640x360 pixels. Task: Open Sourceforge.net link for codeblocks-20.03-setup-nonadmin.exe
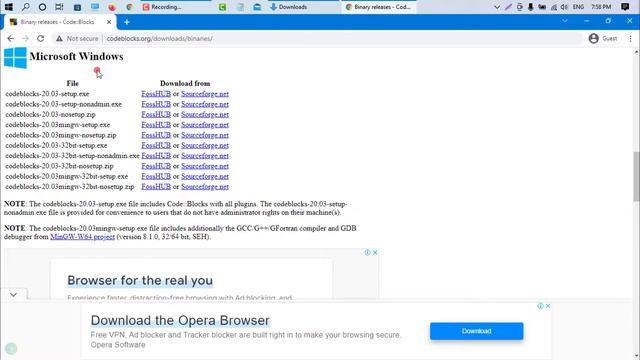(x=205, y=104)
